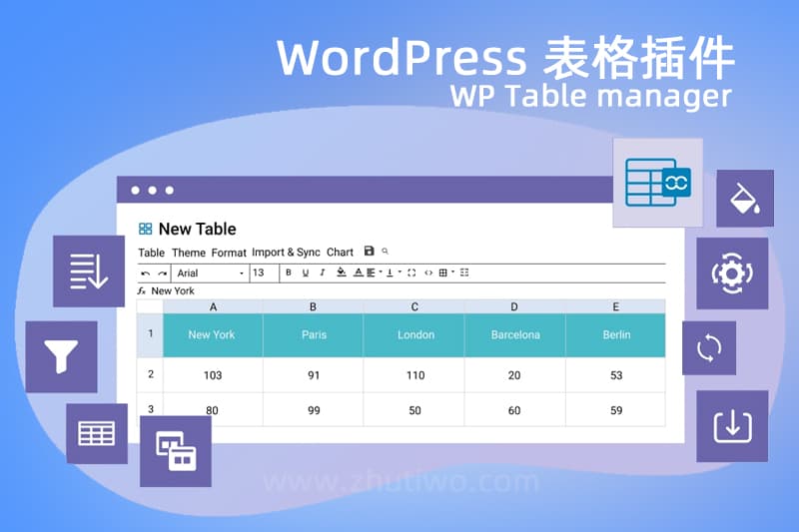Click the cell with value 59
This screenshot has height=532, width=799.
[615, 410]
